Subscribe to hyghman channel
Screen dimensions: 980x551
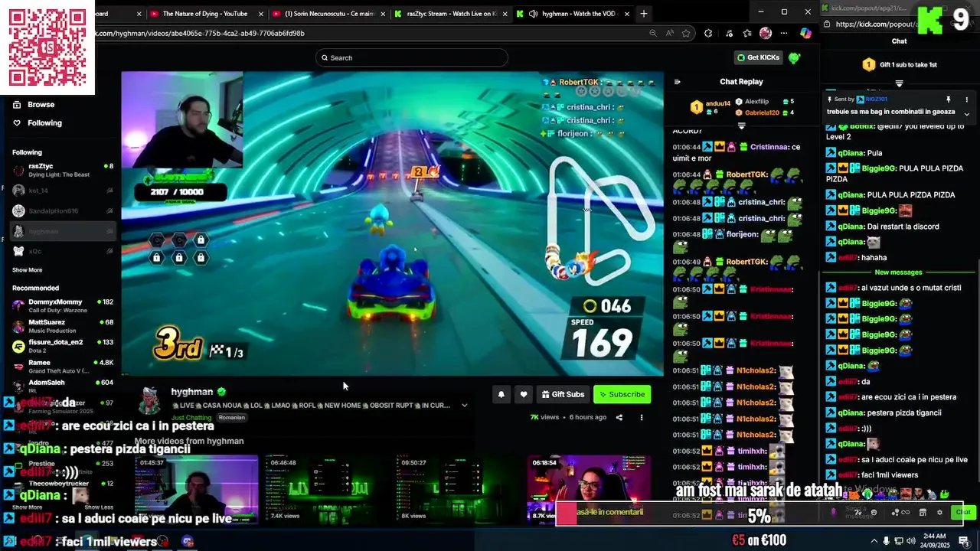pyautogui.click(x=622, y=394)
